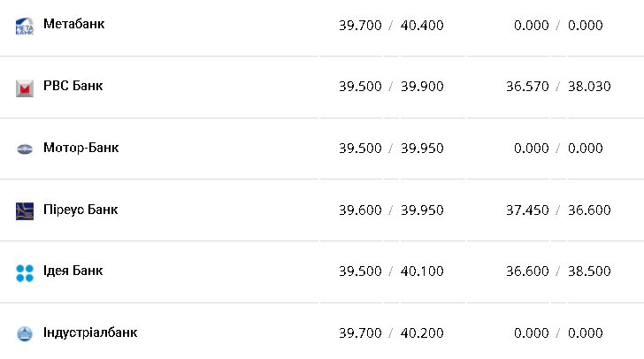644x359 pixels.
Task: Select РВС Банк rate 36.570
Action: tap(532, 87)
